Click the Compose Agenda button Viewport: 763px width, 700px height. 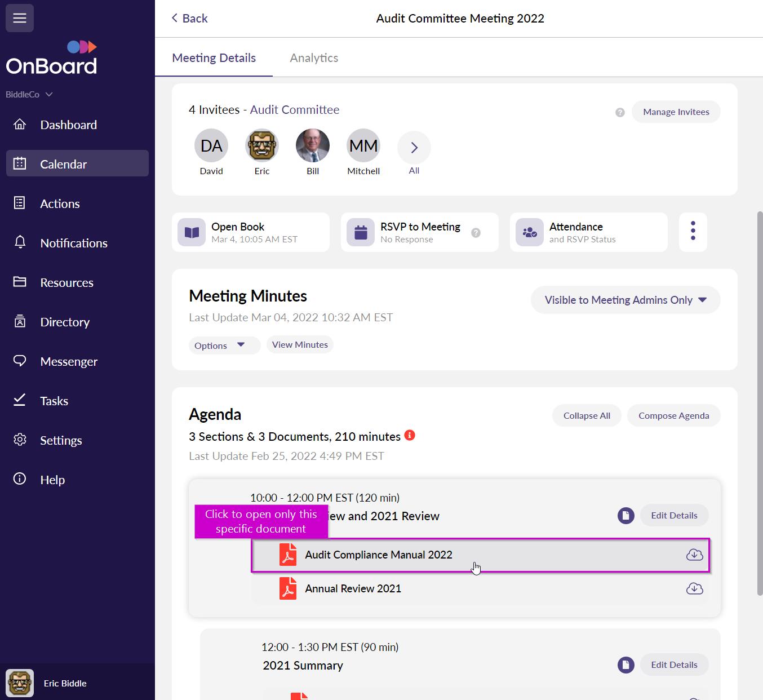tap(673, 415)
